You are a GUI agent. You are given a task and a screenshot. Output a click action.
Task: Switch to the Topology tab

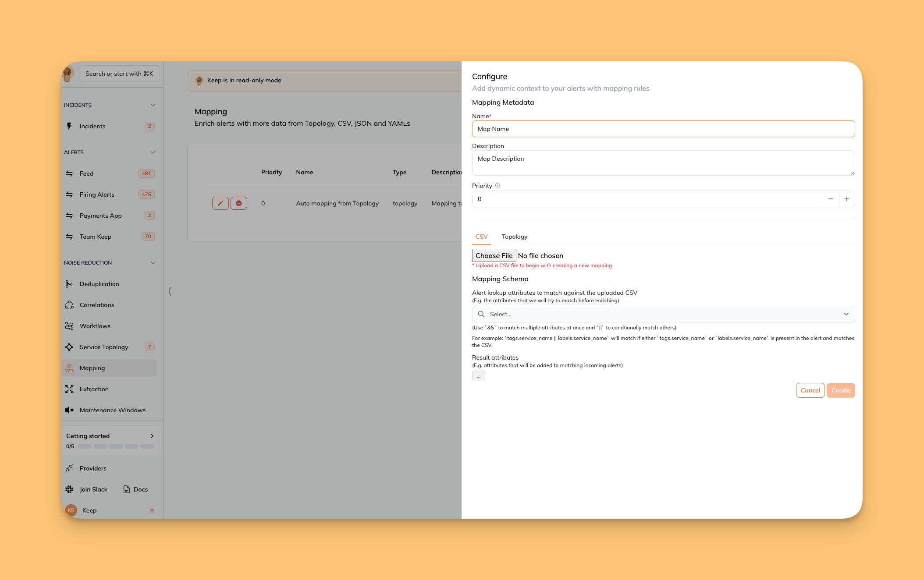pyautogui.click(x=514, y=237)
